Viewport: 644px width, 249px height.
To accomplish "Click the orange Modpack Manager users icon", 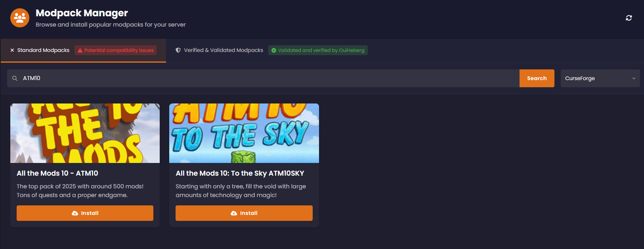I will (x=20, y=18).
